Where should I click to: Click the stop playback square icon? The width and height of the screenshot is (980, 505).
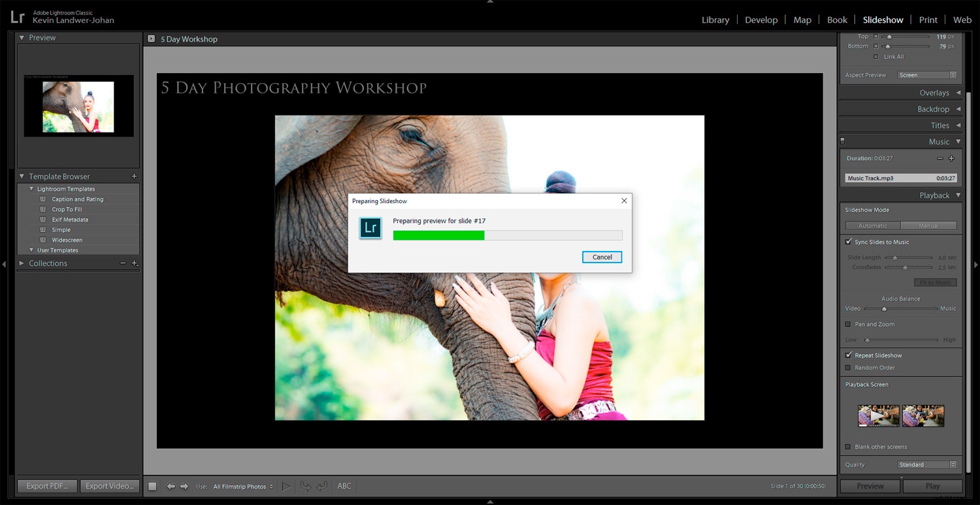point(153,485)
